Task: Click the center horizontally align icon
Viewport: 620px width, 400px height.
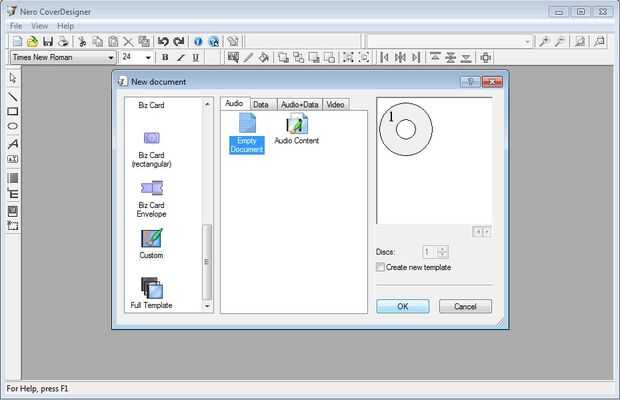Action: click(x=400, y=58)
